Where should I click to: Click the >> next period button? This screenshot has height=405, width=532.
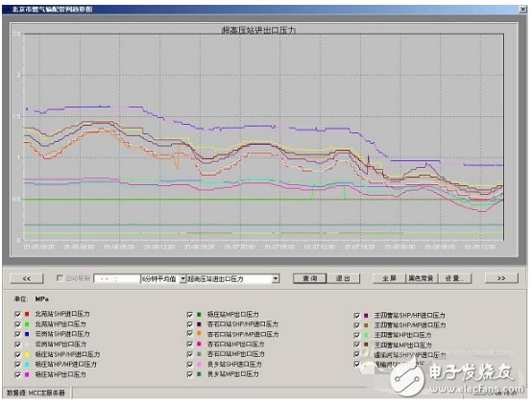click(501, 278)
